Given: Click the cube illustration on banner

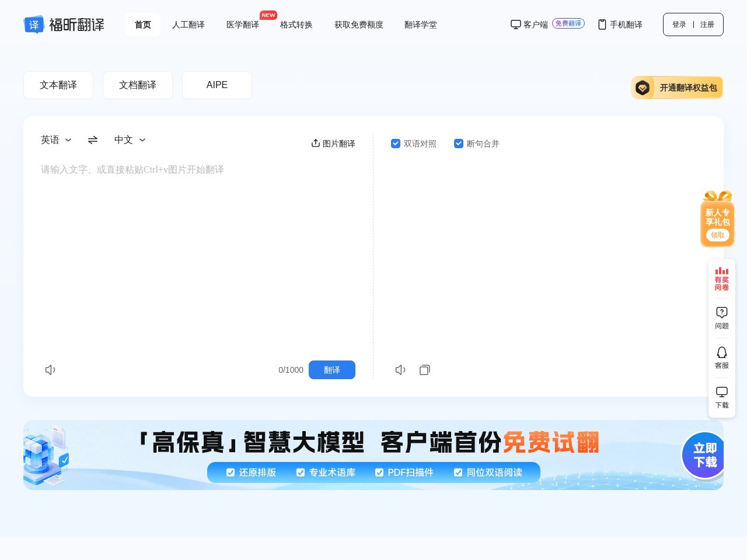Looking at the screenshot, I should click(46, 456).
